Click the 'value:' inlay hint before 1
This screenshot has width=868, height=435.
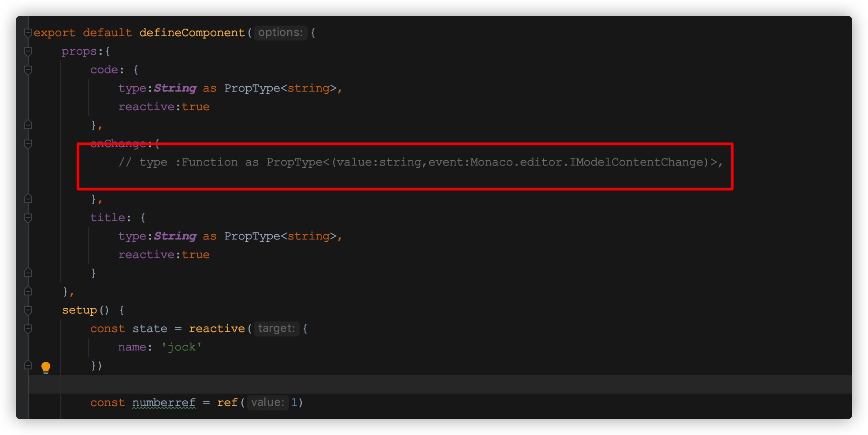click(267, 402)
